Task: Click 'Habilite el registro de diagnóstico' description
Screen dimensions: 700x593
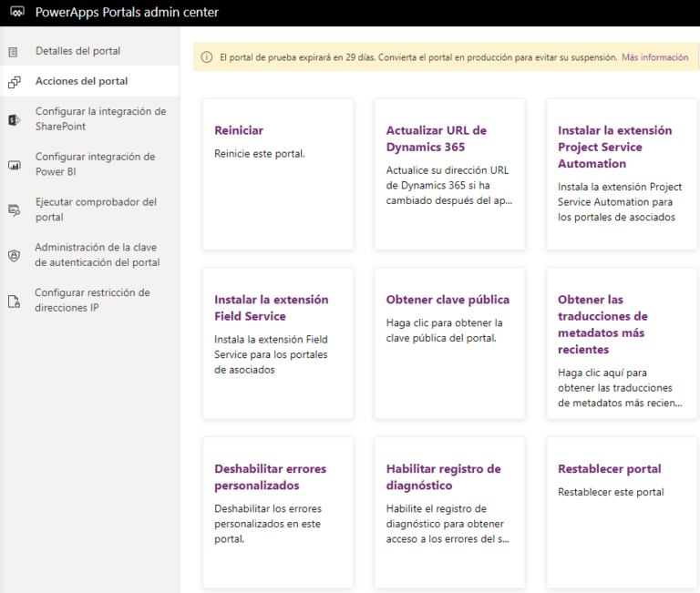Action: point(448,524)
